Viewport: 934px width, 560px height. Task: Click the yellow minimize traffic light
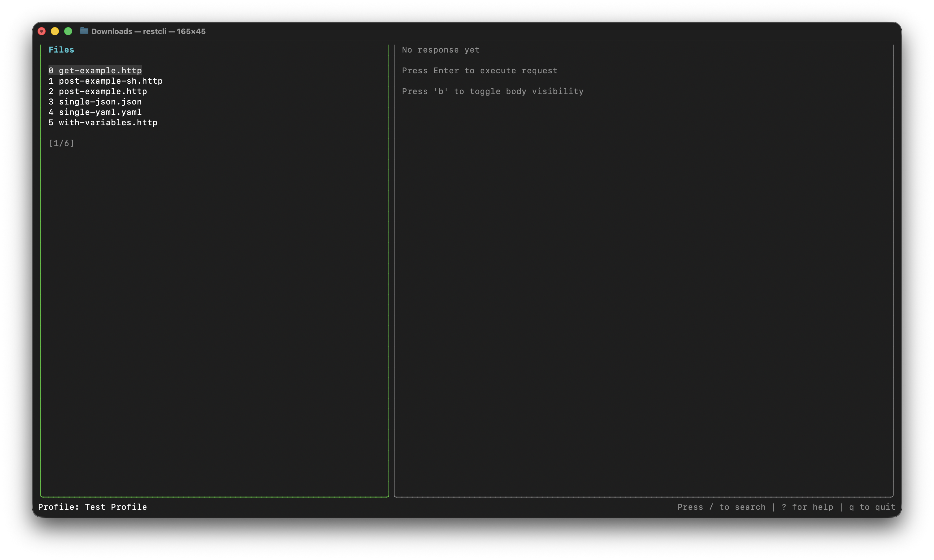coord(55,31)
